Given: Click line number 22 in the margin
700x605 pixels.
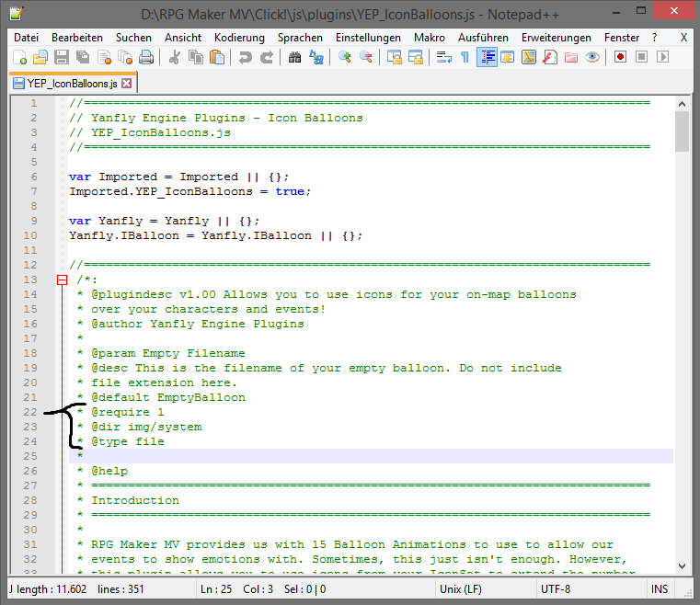Looking at the screenshot, I should tap(30, 412).
